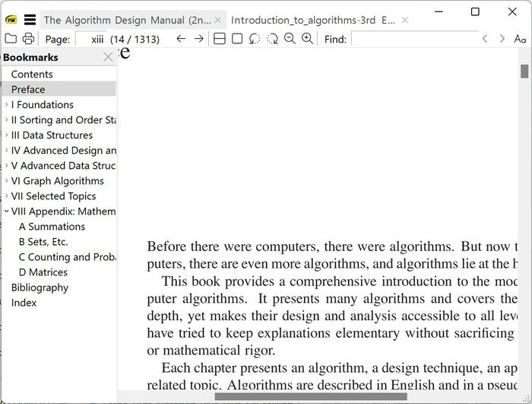Click the page number input box

[x=95, y=39]
